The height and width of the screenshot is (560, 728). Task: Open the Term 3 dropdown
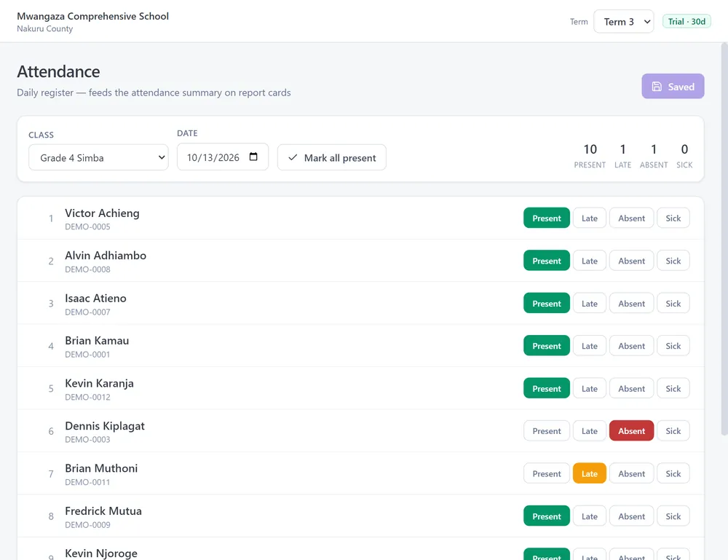(x=624, y=22)
